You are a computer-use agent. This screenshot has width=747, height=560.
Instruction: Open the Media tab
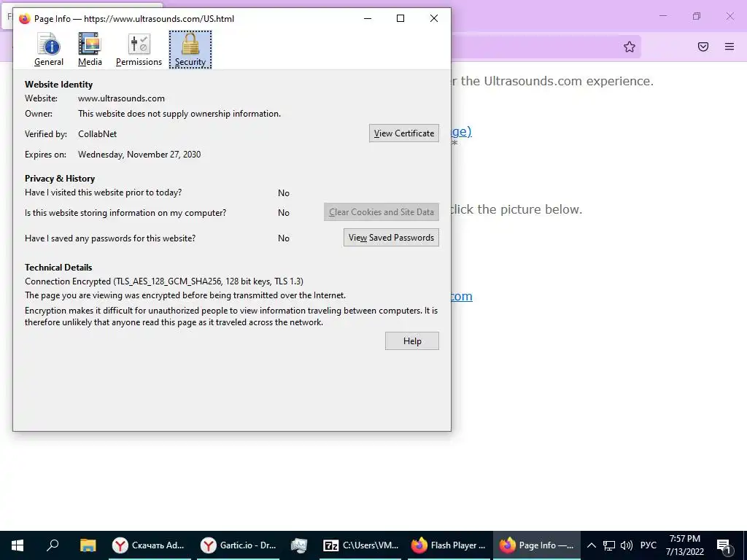[90, 50]
